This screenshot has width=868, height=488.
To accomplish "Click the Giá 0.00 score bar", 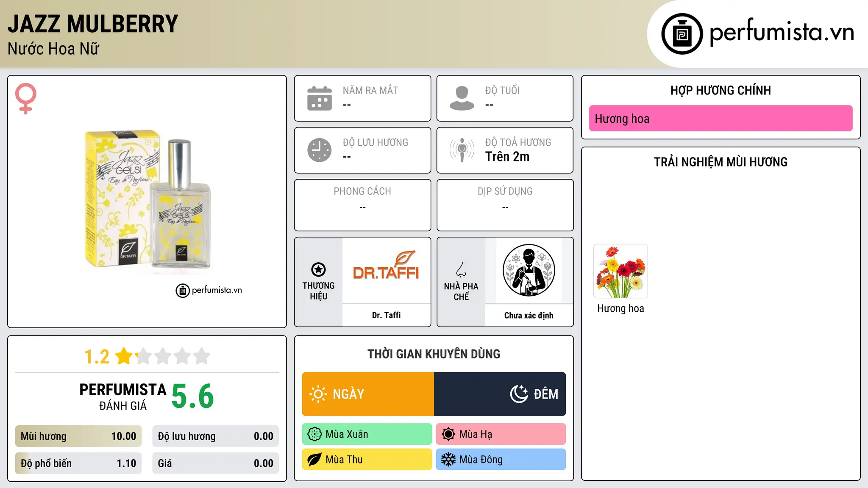I will (x=215, y=463).
